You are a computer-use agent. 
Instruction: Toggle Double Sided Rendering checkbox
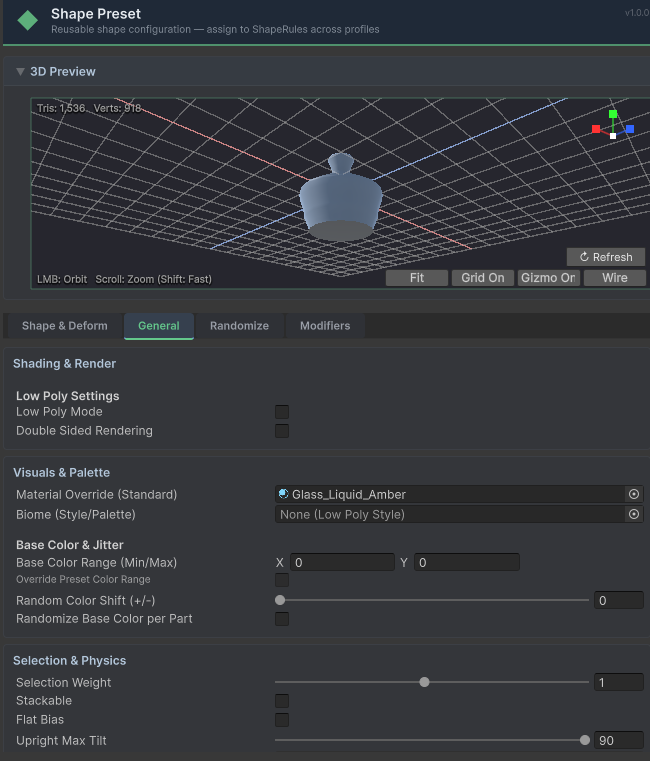pyautogui.click(x=282, y=431)
